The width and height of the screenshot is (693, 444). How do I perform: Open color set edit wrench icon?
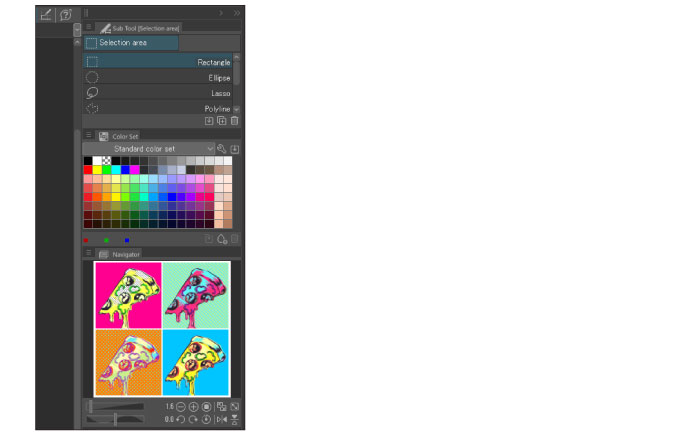point(222,149)
